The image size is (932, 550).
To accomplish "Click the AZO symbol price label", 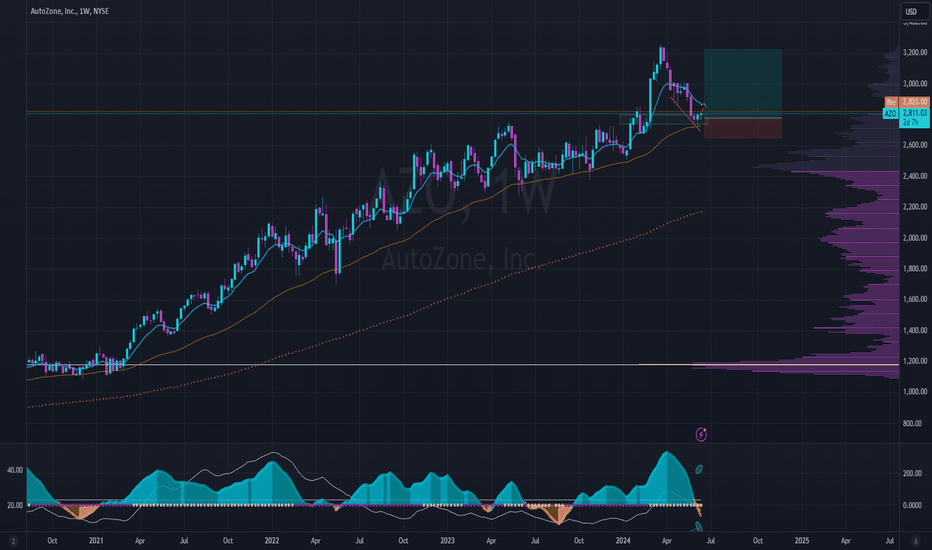I will coord(890,114).
